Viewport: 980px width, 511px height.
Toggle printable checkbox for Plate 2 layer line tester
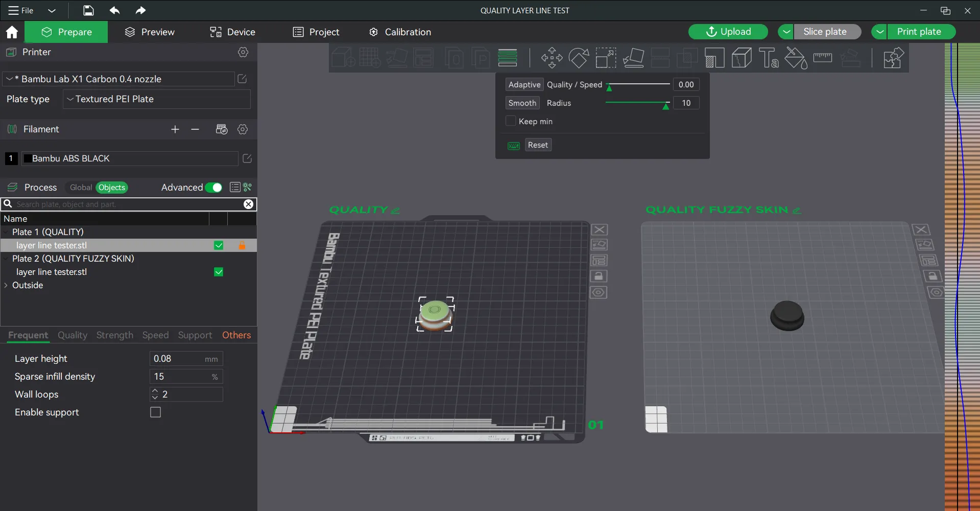tap(219, 272)
